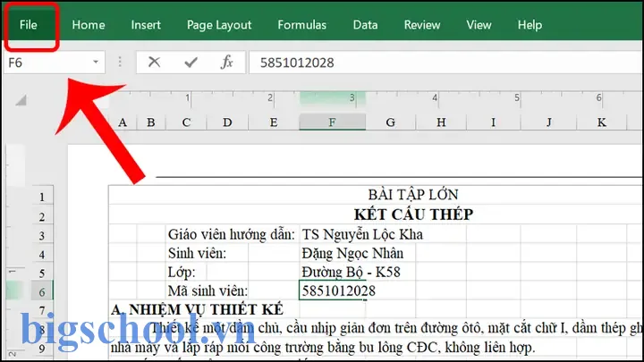Viewport: 644px width, 362px height.
Task: Cancel the formula bar entry
Action: tap(154, 63)
